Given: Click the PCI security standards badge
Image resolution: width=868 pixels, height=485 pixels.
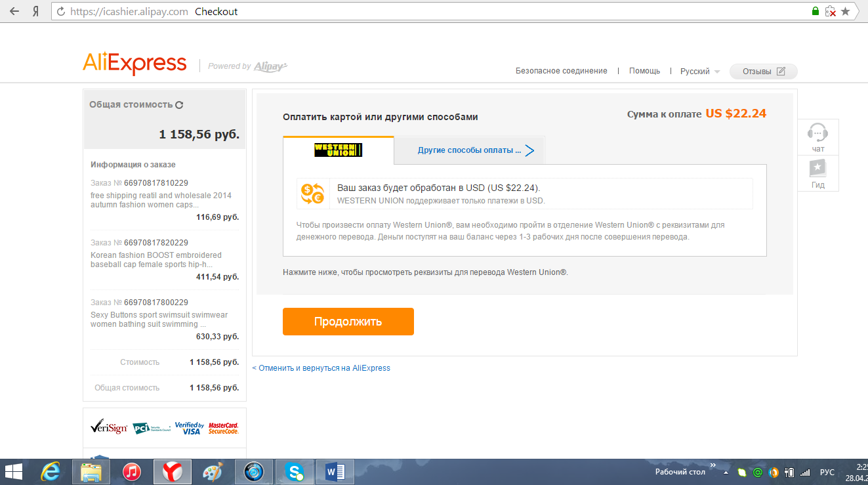Looking at the screenshot, I should [x=151, y=428].
